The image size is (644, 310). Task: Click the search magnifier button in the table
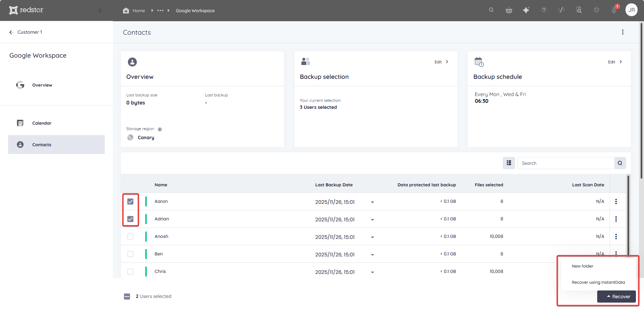pos(620,163)
